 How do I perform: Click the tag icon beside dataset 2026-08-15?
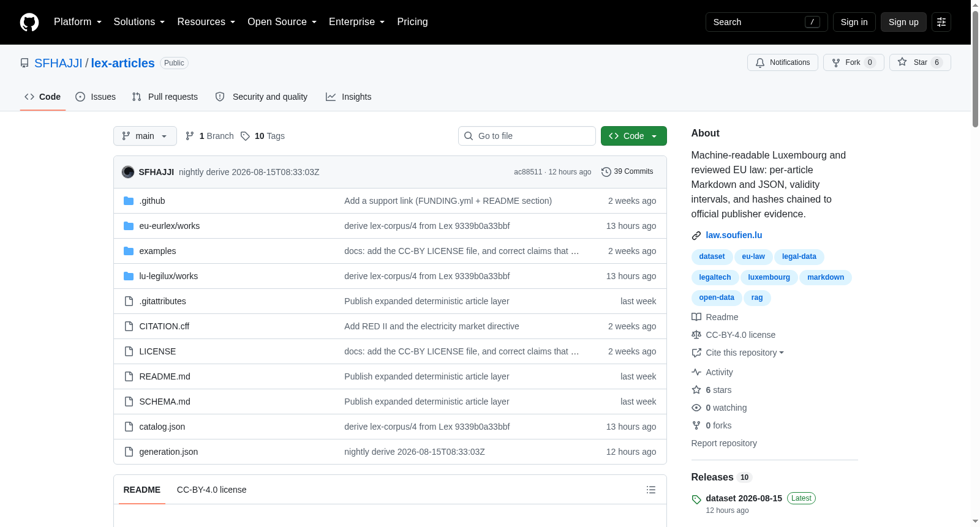[696, 499]
